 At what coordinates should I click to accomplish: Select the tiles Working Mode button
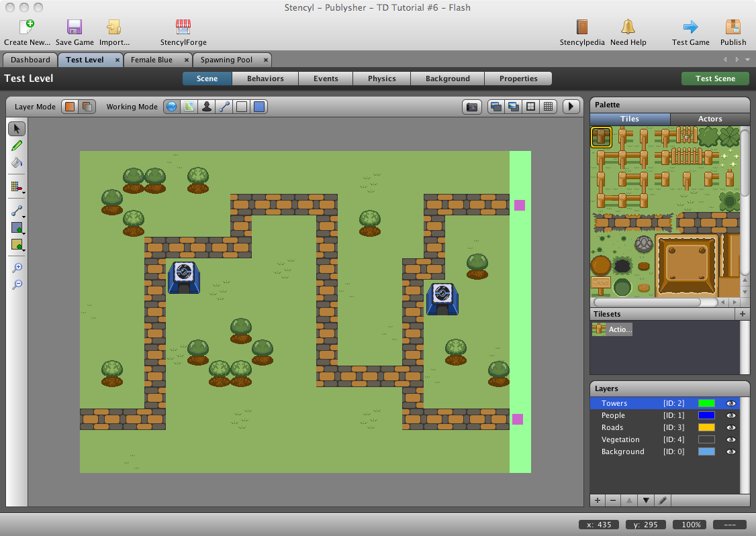tap(189, 107)
